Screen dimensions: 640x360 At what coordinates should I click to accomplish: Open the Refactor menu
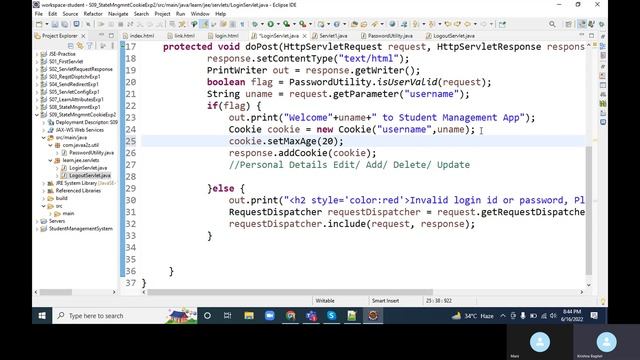pyautogui.click(x=93, y=14)
